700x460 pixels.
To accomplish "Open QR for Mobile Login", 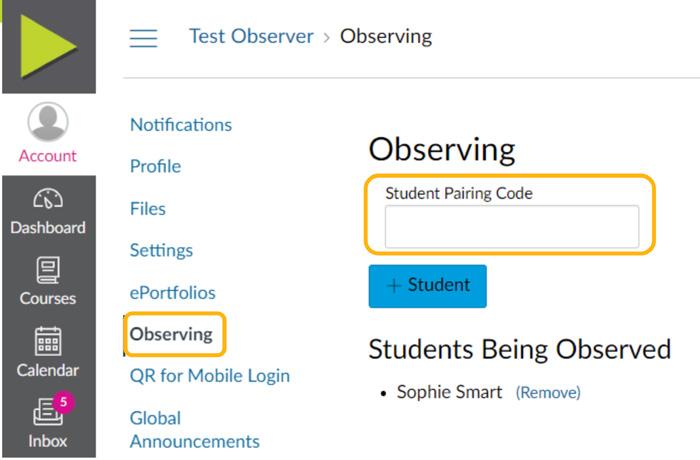I will tap(210, 376).
